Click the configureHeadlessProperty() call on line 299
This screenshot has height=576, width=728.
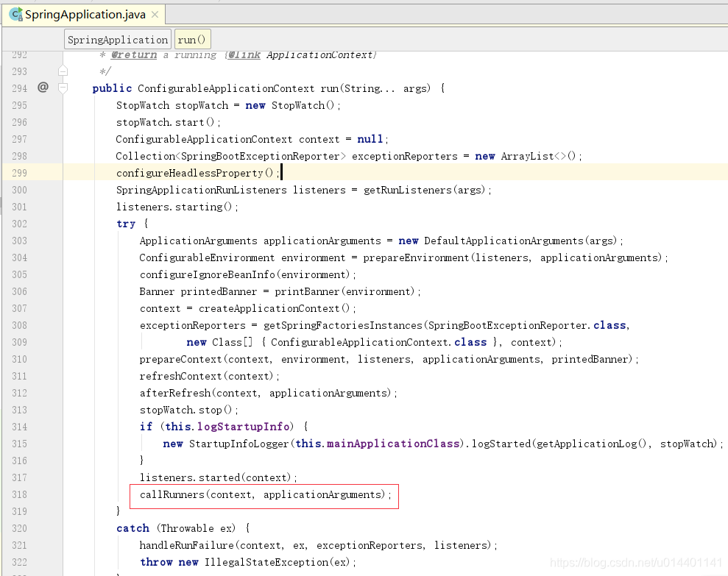[x=194, y=173]
